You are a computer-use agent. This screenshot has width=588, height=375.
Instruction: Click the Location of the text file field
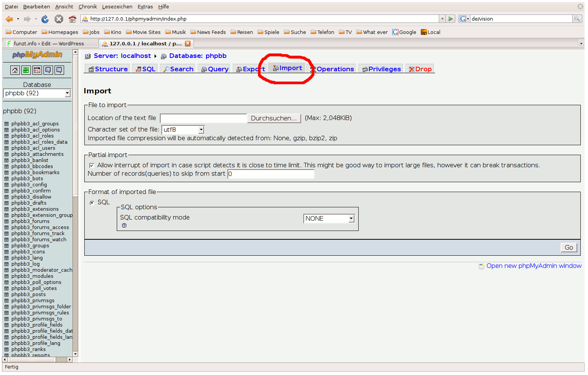click(x=204, y=119)
